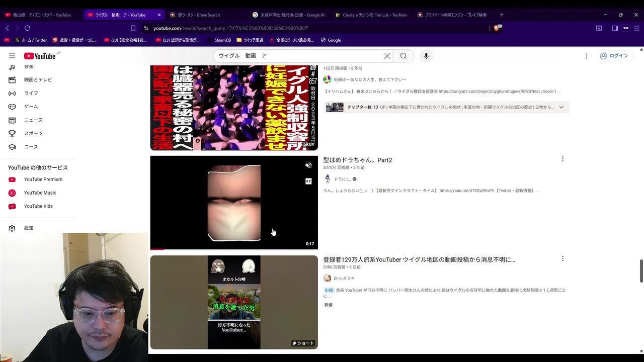Open a new browser tab with plus
The height and width of the screenshot is (362, 644).
click(x=502, y=15)
